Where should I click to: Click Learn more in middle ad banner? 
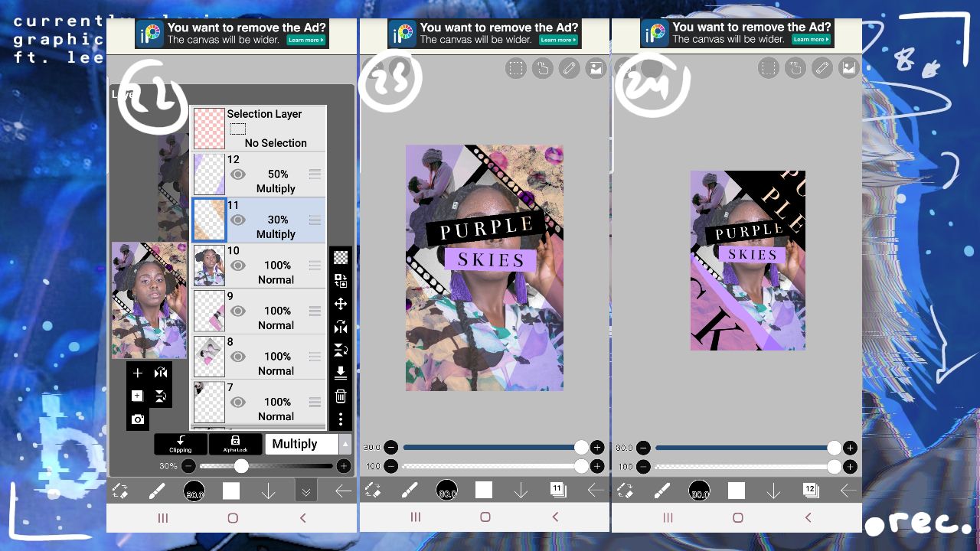click(558, 40)
